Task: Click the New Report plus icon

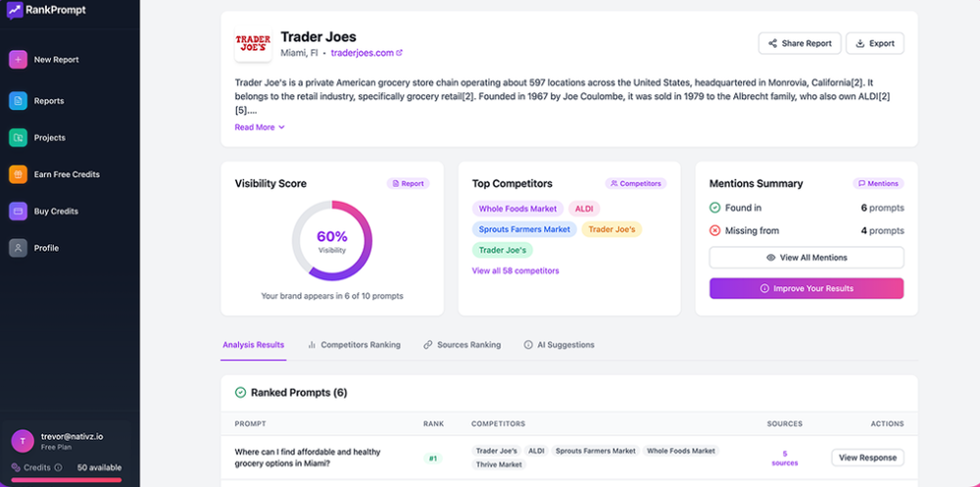Action: click(x=18, y=60)
